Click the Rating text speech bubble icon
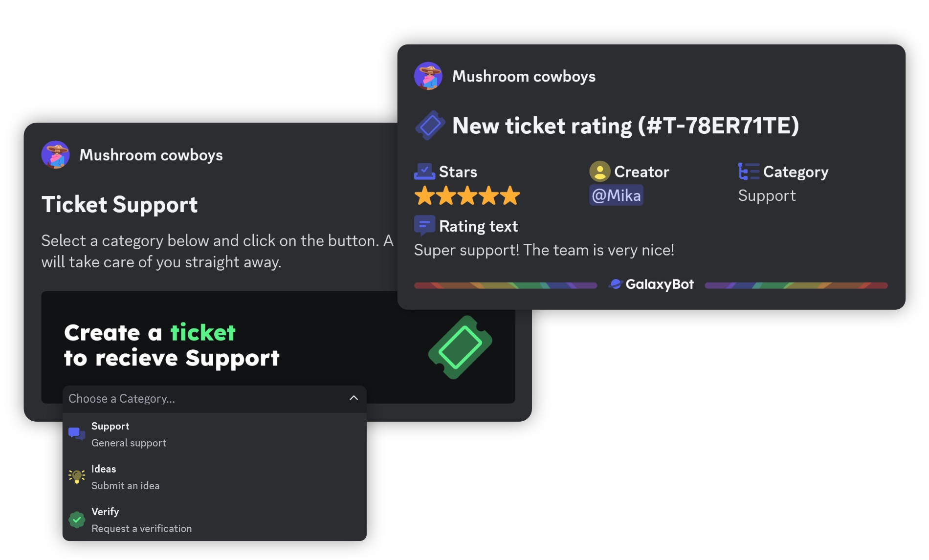Screen dimensions: 929x560 (x=424, y=225)
